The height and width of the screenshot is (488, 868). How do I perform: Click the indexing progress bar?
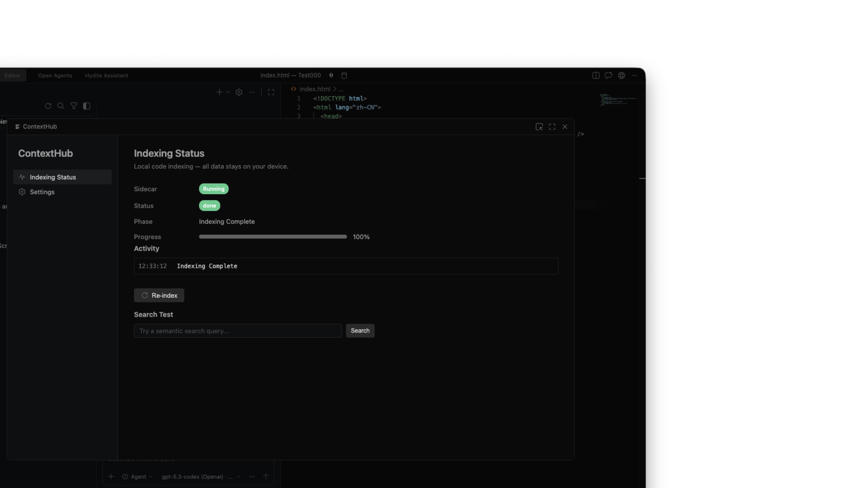click(x=273, y=237)
